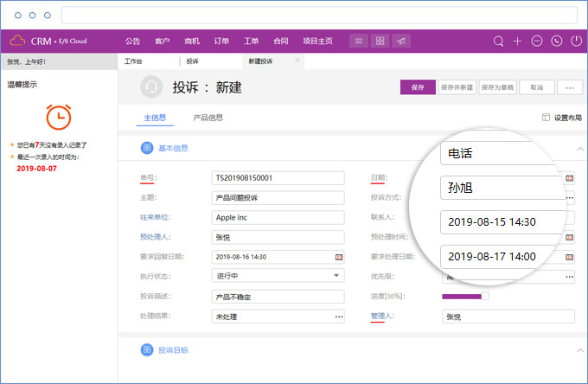Collapse the 投诉目标 section chevron
588x384 pixels.
[578, 349]
